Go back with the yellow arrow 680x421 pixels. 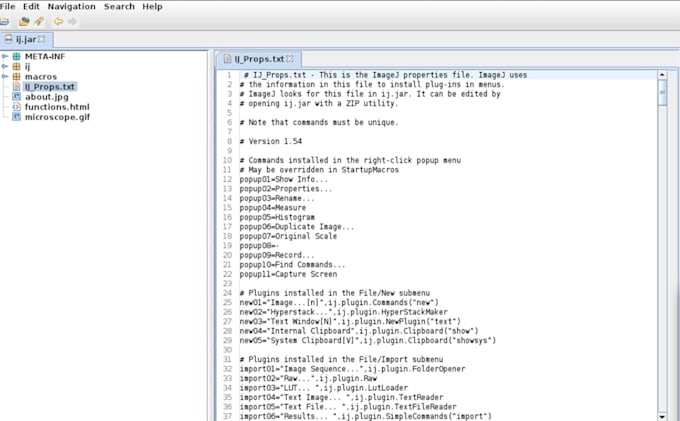[x=58, y=21]
